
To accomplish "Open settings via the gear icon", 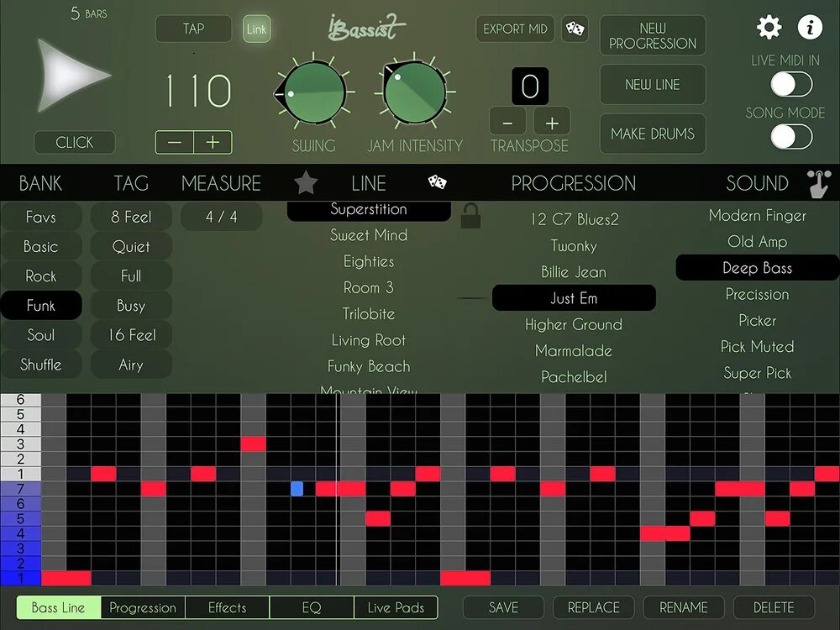I will pyautogui.click(x=769, y=27).
